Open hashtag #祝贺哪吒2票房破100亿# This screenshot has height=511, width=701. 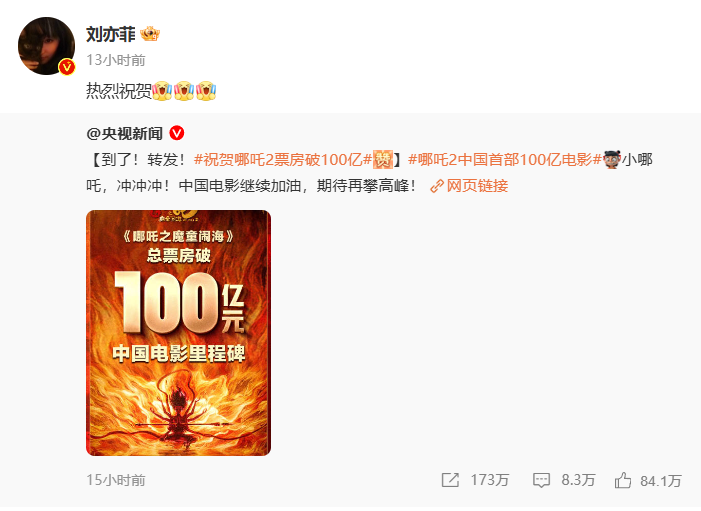click(x=283, y=160)
